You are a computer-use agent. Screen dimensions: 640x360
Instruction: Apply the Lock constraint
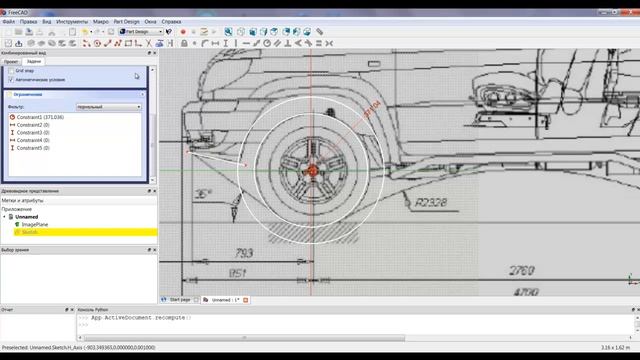point(184,43)
